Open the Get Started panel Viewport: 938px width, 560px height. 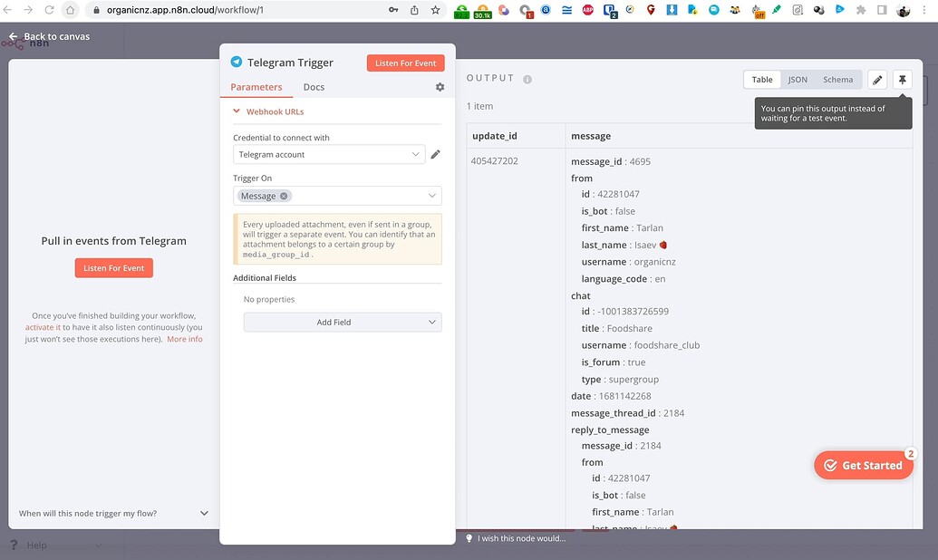point(862,465)
